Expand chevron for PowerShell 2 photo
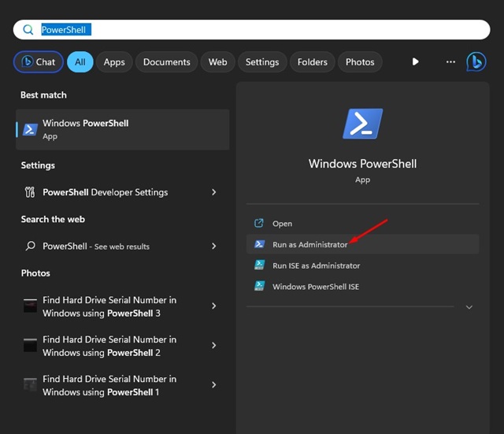The height and width of the screenshot is (434, 504). tap(213, 345)
